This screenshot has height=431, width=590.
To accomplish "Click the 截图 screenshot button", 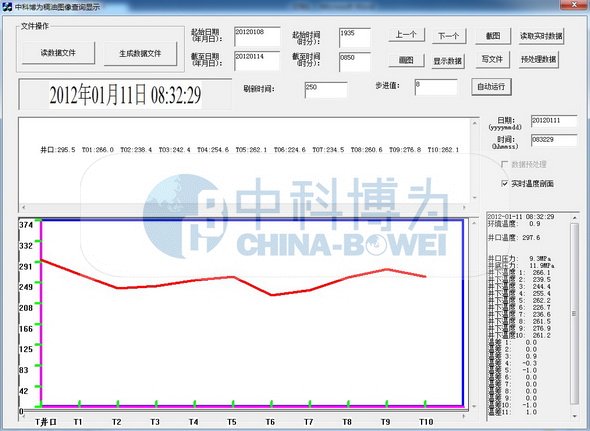I will coord(493,36).
